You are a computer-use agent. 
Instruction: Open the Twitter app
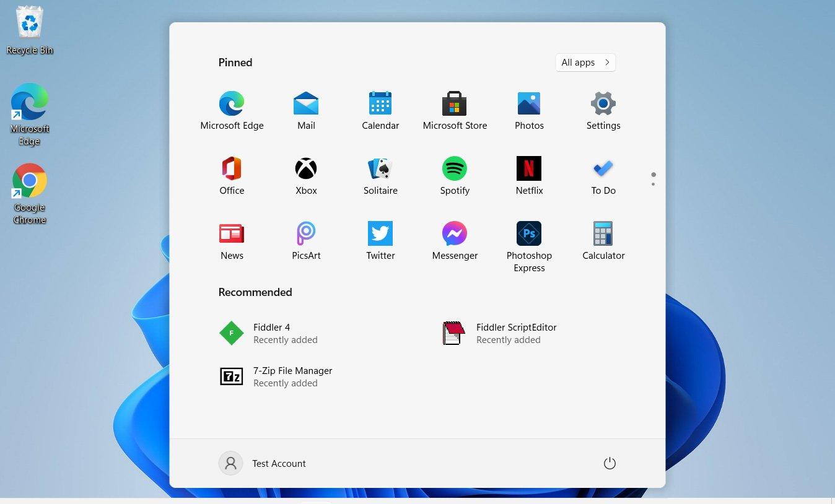click(380, 241)
